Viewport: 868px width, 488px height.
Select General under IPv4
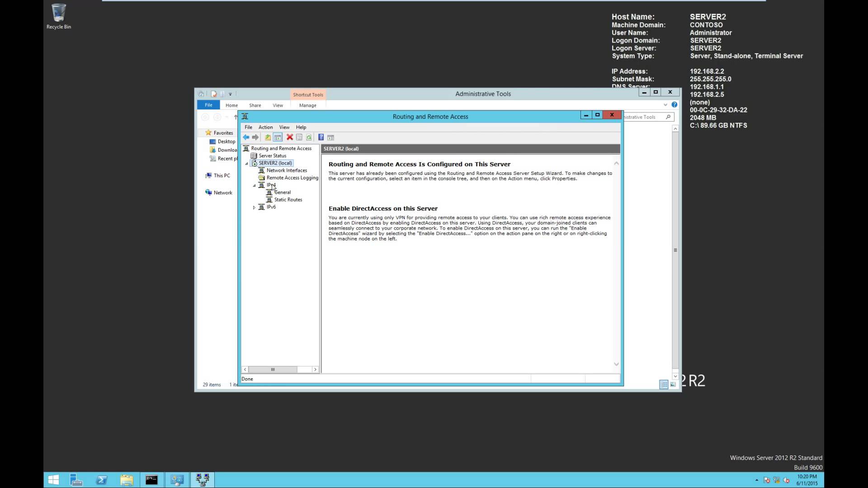point(283,192)
